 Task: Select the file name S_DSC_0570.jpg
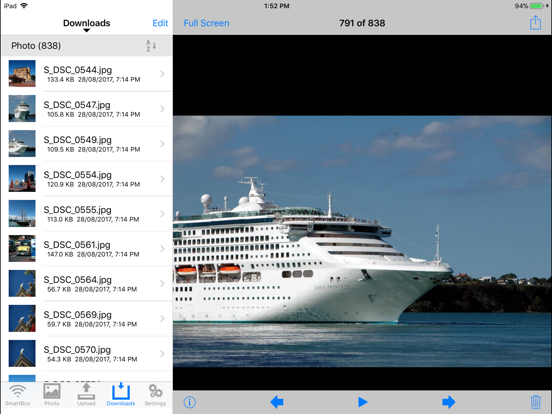coord(77,350)
